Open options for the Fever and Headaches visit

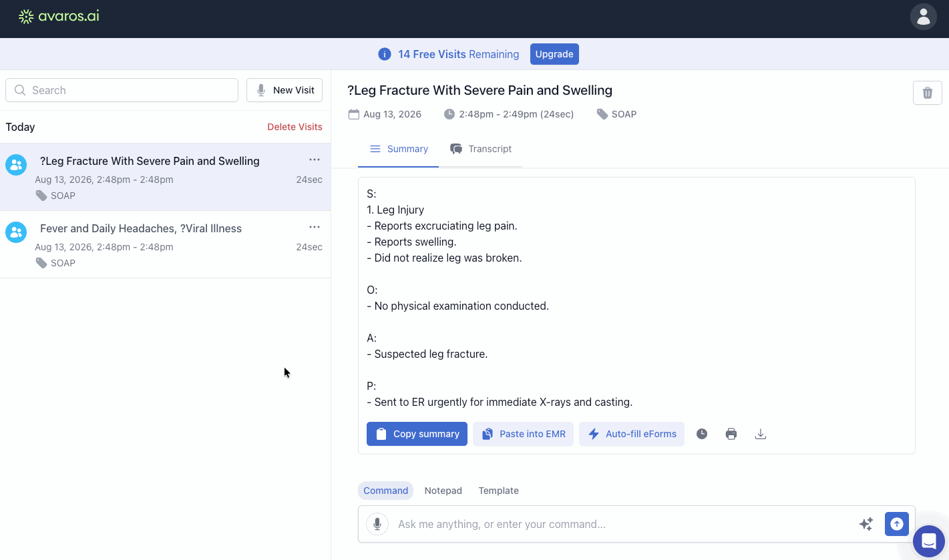pos(315,227)
